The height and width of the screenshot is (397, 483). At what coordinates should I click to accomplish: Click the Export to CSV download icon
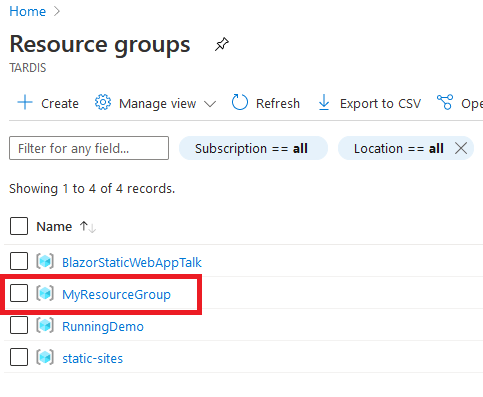tap(324, 102)
